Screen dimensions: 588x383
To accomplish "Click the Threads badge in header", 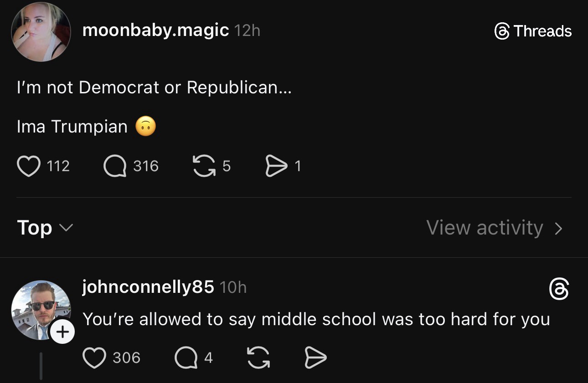I will click(533, 31).
